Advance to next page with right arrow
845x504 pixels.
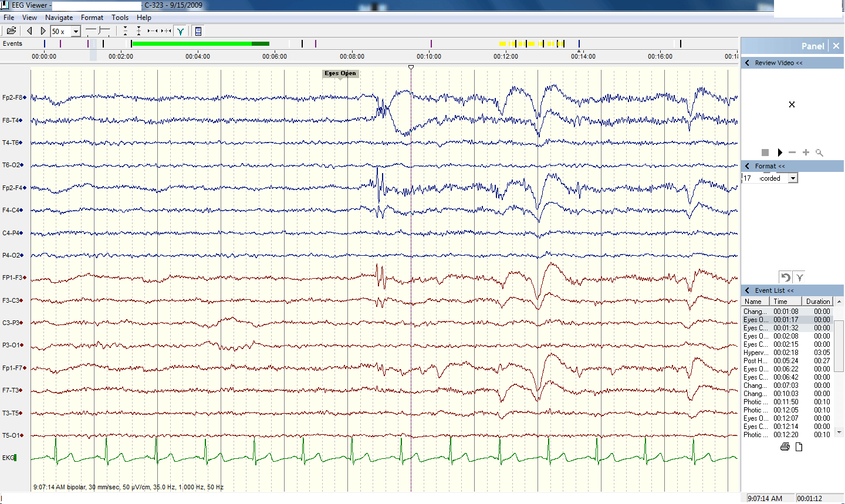[43, 31]
